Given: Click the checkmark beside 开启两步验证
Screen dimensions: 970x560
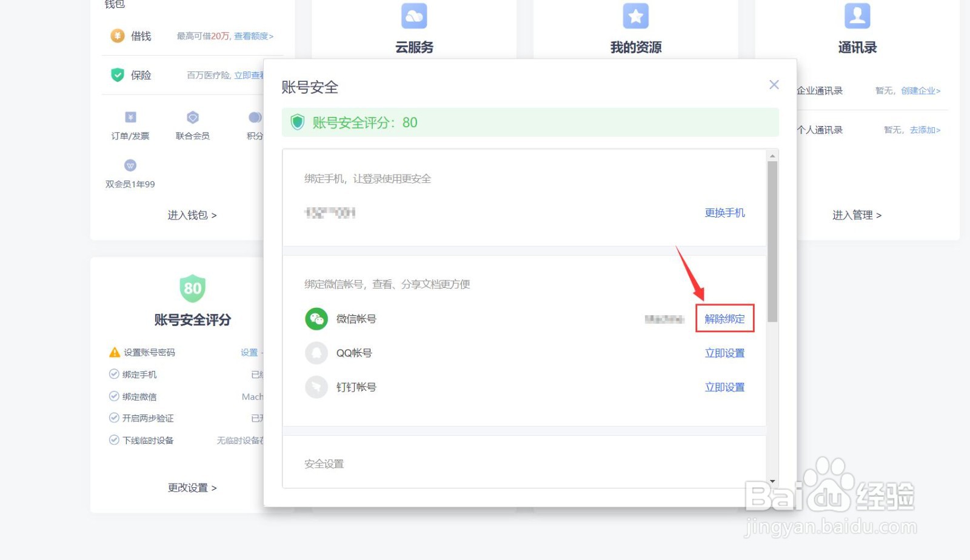Looking at the screenshot, I should point(114,418).
